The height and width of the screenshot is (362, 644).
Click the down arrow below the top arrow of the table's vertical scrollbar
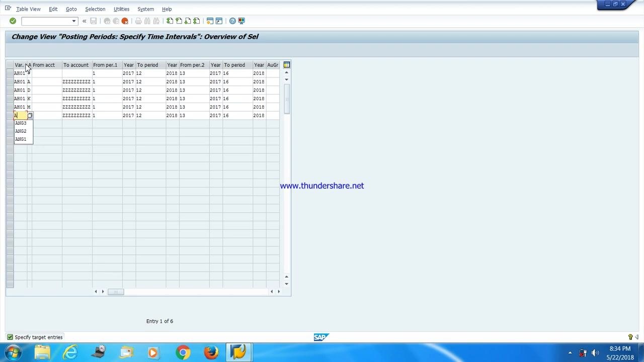[x=286, y=79]
